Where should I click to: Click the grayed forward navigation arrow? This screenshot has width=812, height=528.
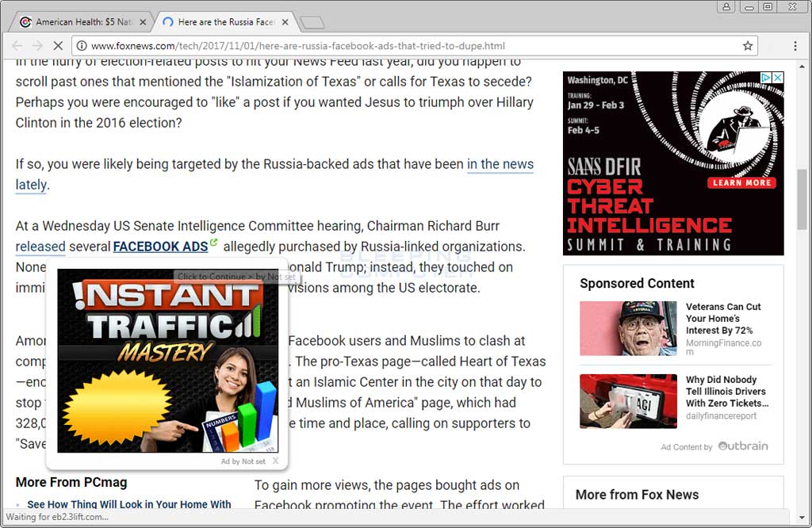click(37, 46)
